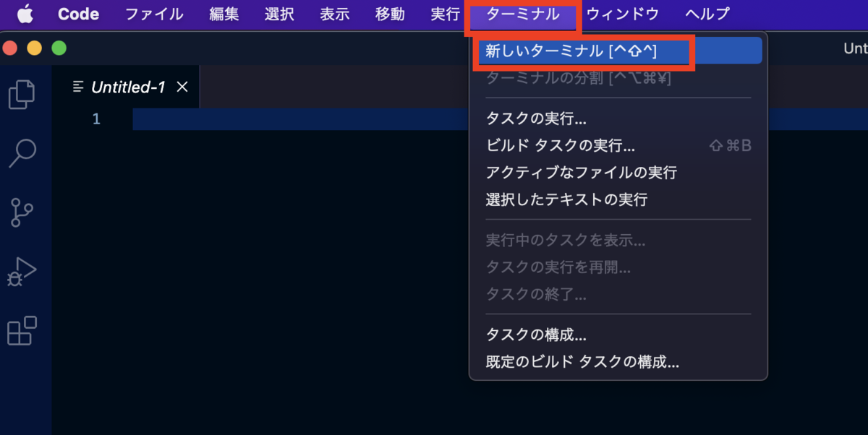Image resolution: width=868 pixels, height=435 pixels.
Task: Open the Apple menu
Action: 25,14
